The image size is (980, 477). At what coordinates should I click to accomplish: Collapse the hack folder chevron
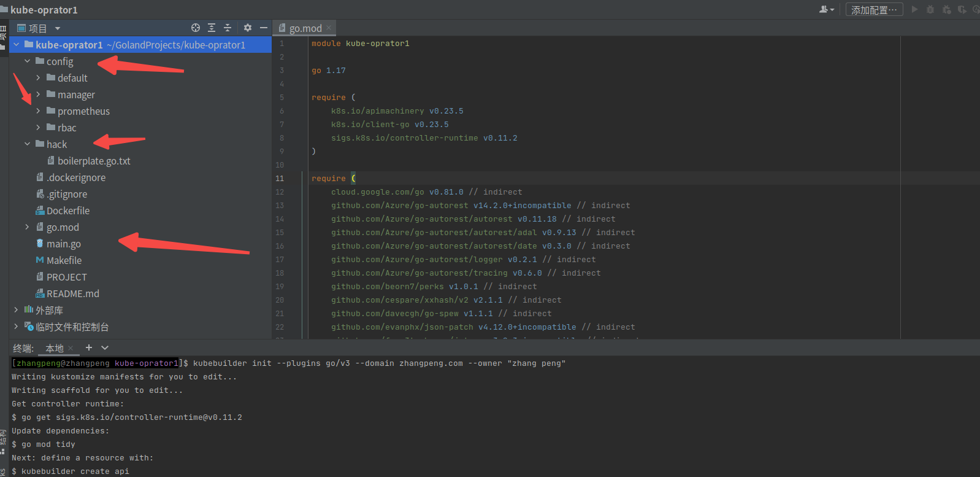27,144
